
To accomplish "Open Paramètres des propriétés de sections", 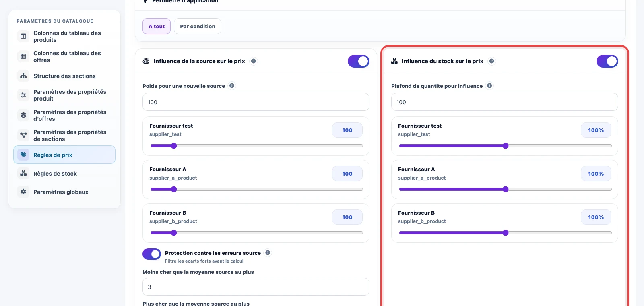I will 64,135.
